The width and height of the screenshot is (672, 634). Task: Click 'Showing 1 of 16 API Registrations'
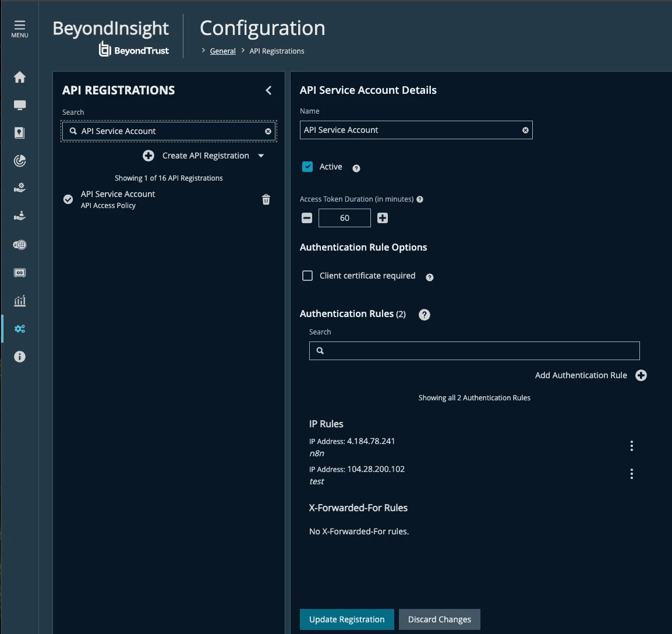[169, 178]
